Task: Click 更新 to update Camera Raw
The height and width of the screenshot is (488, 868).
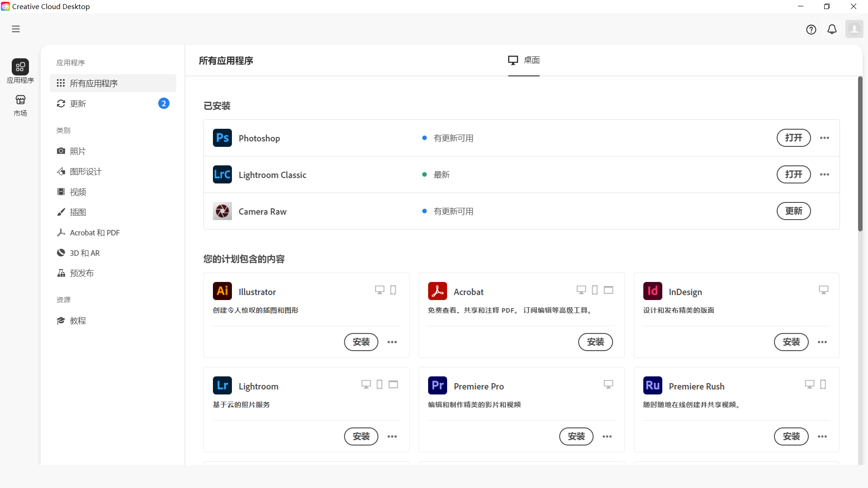Action: pos(794,211)
